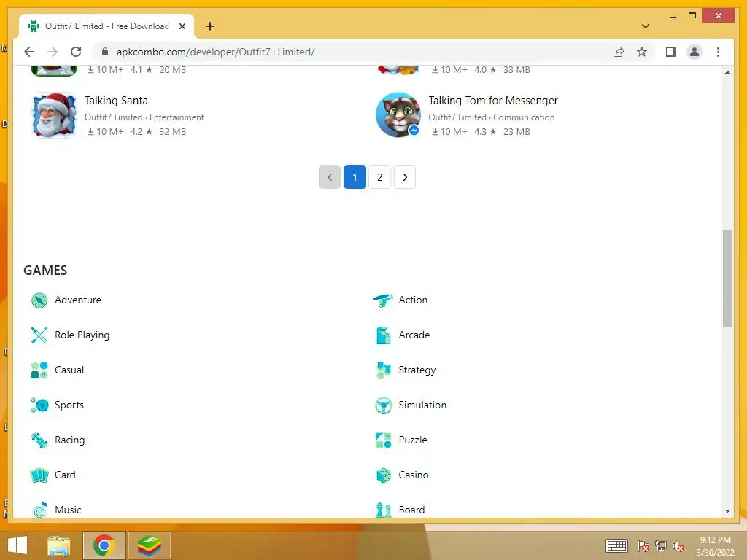Click the browser forward arrow

[53, 52]
